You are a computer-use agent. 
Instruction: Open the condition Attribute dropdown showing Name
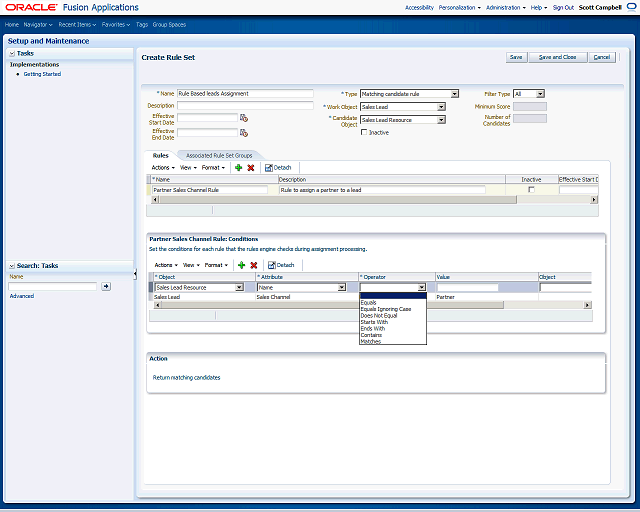tap(342, 287)
